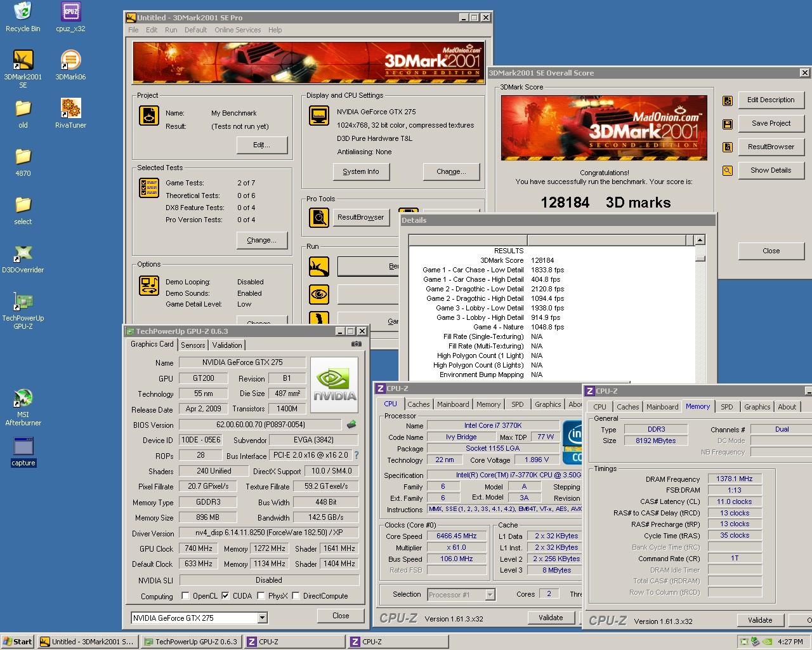This screenshot has width=812, height=650.
Task: Select the 3DMark06 desktop icon
Action: pyautogui.click(x=70, y=65)
